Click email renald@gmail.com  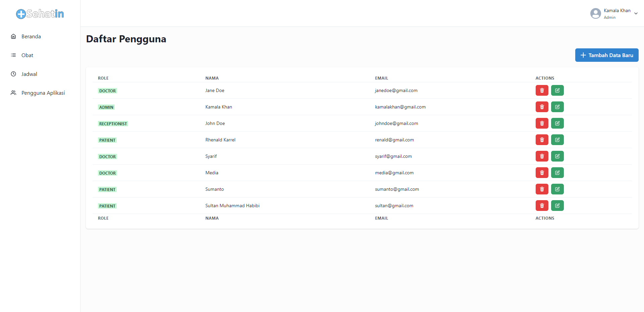coord(394,140)
